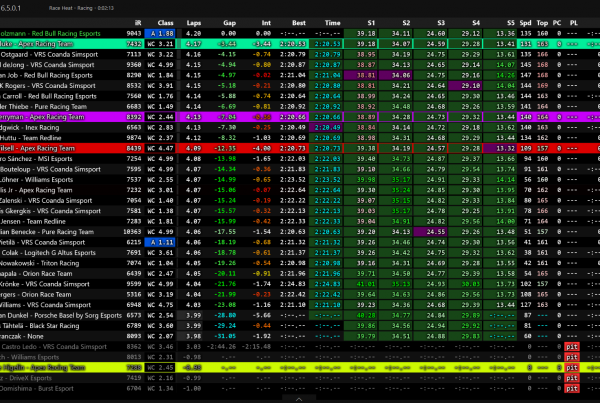Select 'Nowakowski - Triton Racing' driver row

300,263
